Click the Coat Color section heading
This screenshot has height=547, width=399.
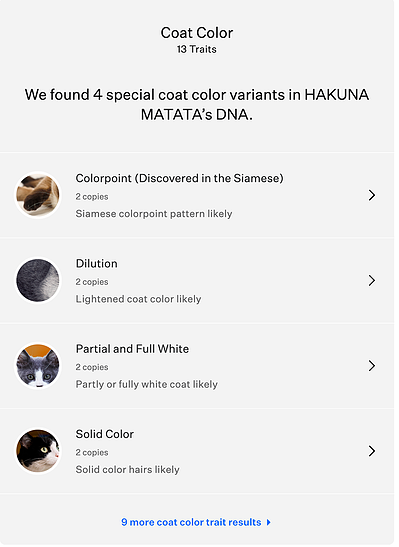click(197, 33)
